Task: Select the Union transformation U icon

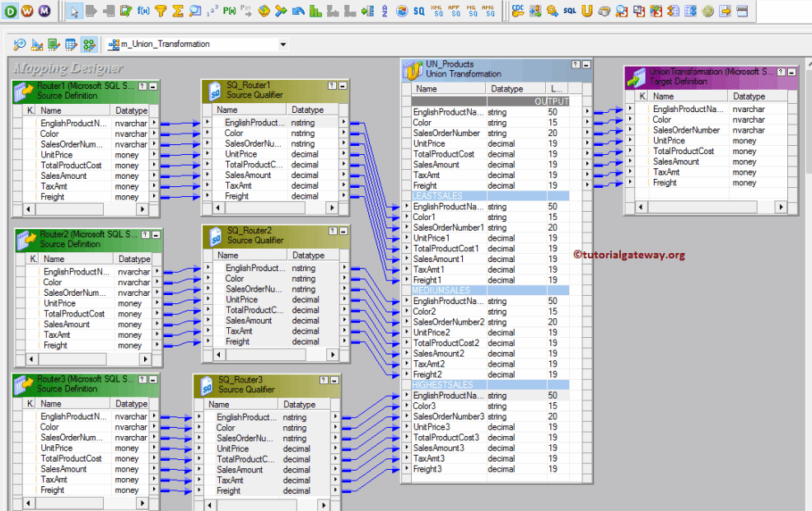Action: point(585,10)
